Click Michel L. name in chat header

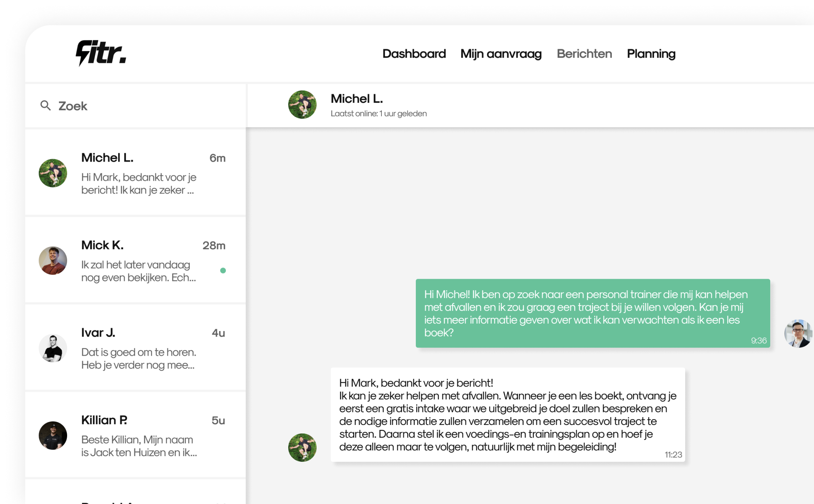357,99
